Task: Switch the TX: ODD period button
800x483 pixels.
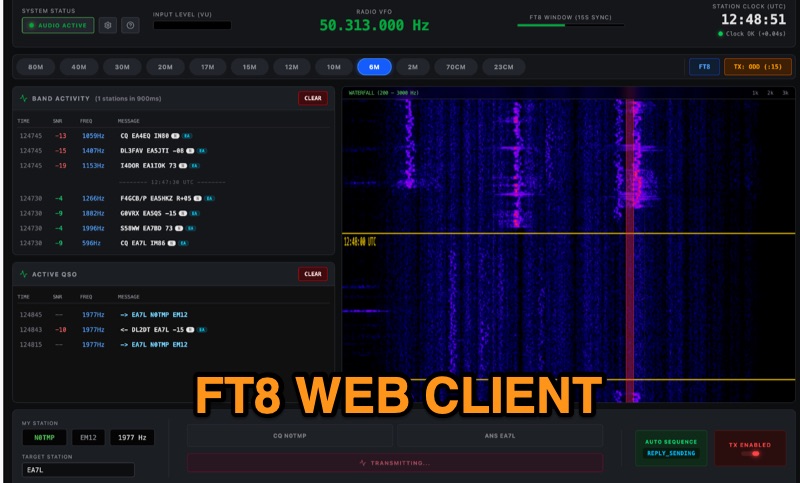Action: 758,67
